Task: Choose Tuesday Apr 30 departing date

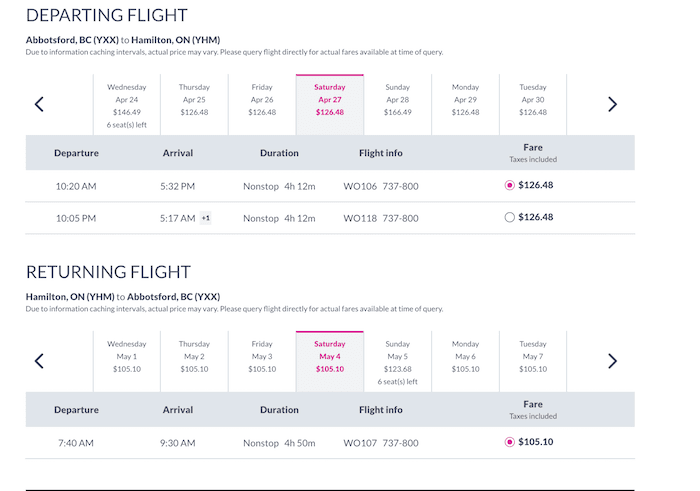Action: [533, 105]
